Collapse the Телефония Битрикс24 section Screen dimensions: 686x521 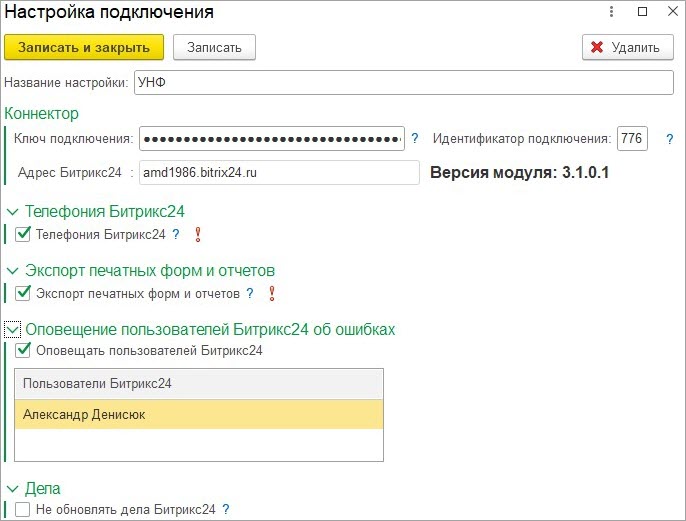click(x=12, y=212)
